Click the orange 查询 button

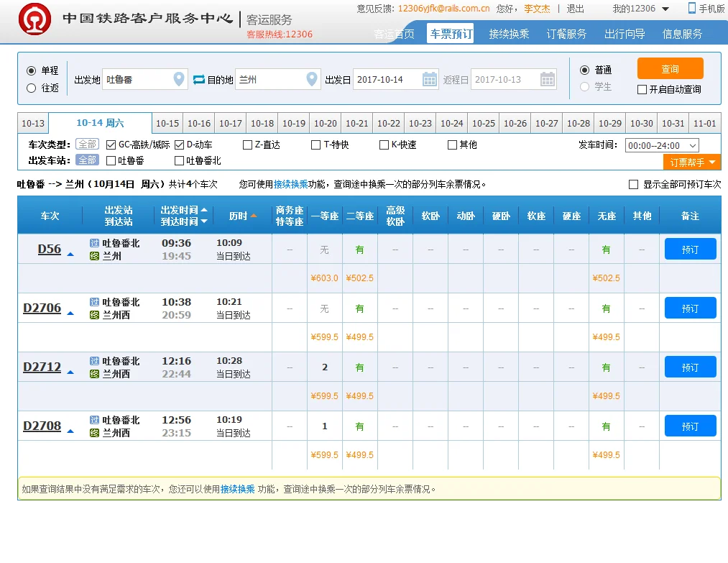pos(670,68)
